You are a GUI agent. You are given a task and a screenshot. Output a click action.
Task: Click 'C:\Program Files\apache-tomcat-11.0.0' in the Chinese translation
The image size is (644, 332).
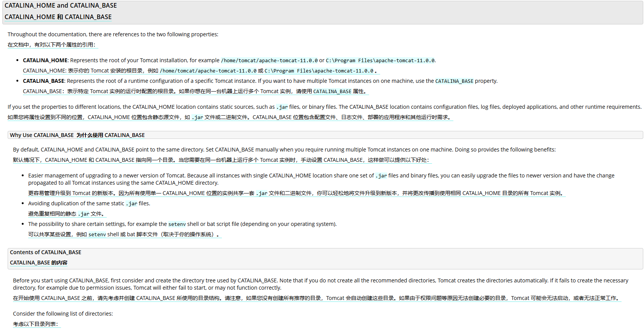pos(319,71)
